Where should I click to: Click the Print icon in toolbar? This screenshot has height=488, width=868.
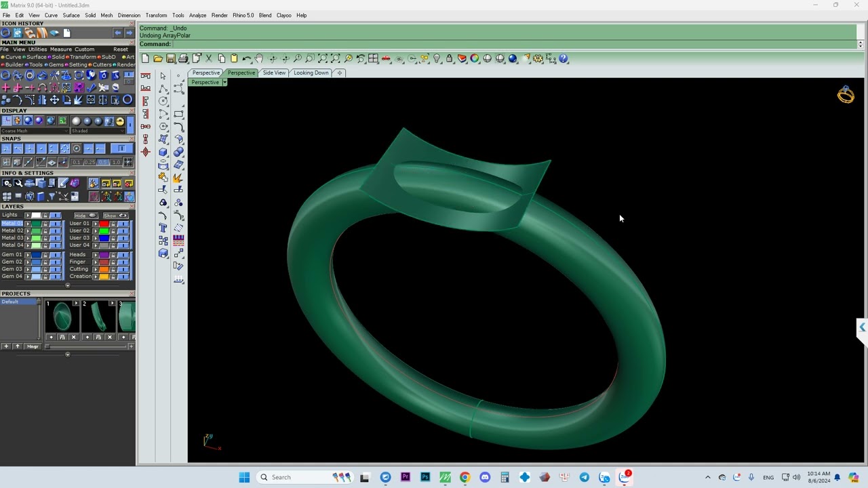183,59
